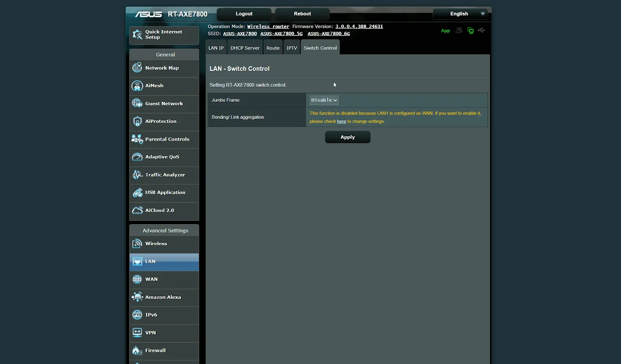Click the LAN ethernet icon in sidebar
Screen dimensions: 621x364
coord(137,261)
